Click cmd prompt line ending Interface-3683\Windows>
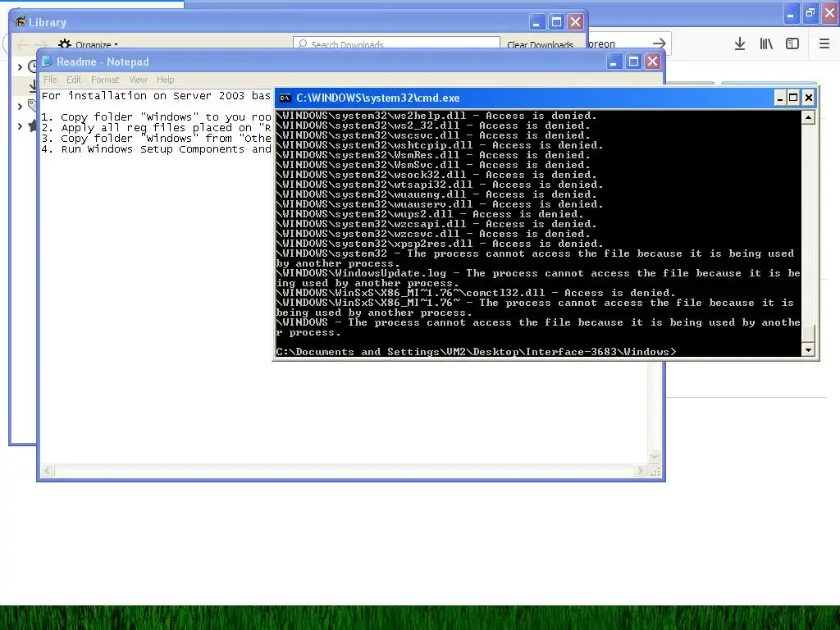The image size is (840, 630). pos(477,352)
